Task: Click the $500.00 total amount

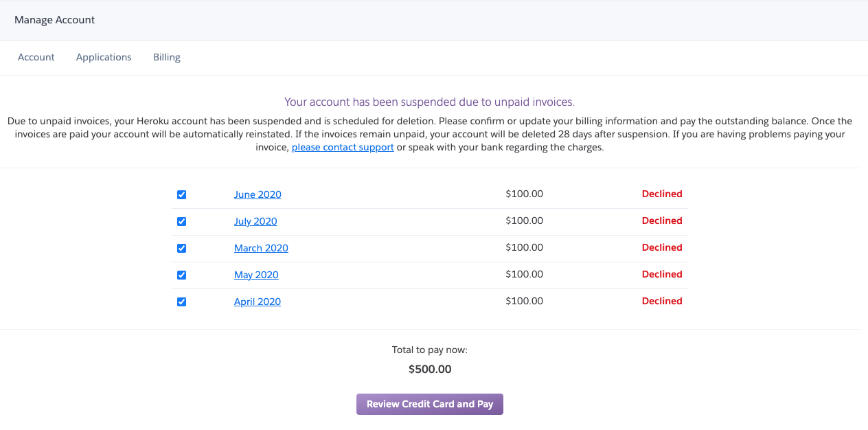Action: coord(430,370)
